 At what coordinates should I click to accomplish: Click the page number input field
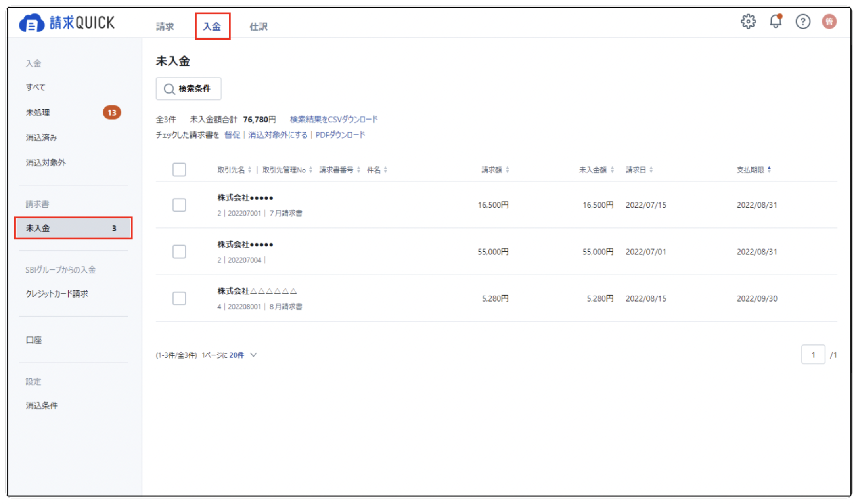point(813,355)
